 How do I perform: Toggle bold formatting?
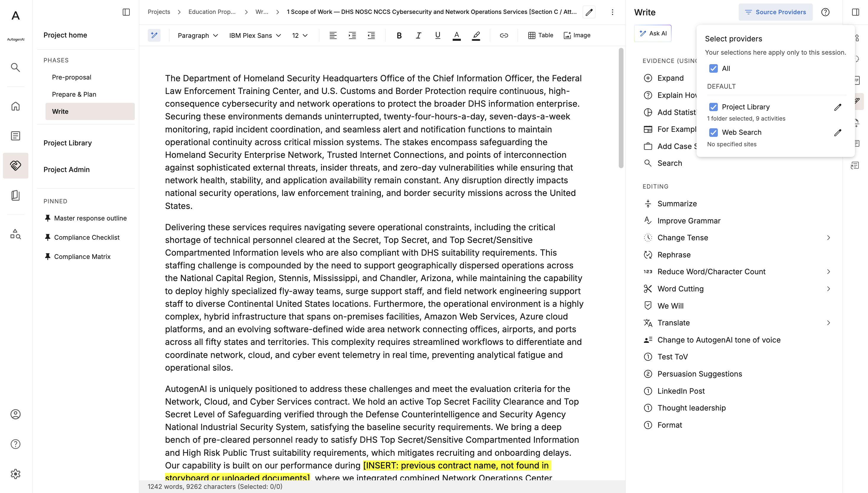point(399,35)
